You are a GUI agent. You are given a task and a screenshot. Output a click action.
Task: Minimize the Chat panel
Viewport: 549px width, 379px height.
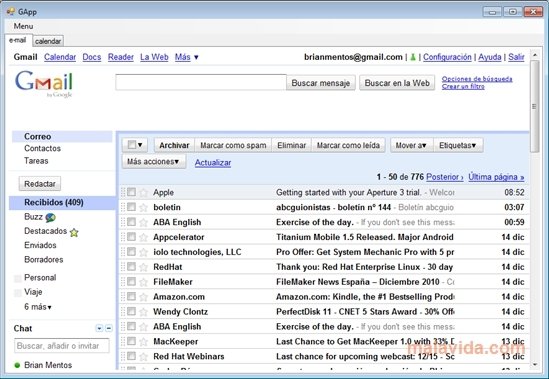tap(109, 328)
